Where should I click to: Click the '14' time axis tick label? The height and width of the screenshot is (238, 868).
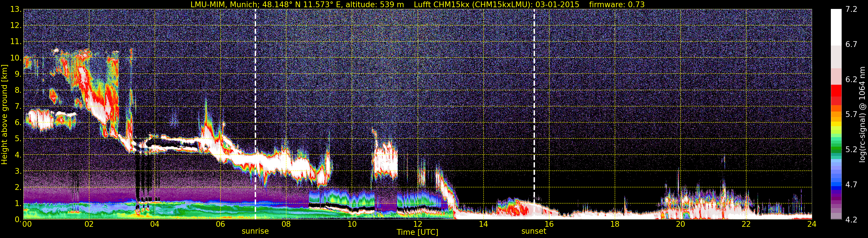[483, 224]
